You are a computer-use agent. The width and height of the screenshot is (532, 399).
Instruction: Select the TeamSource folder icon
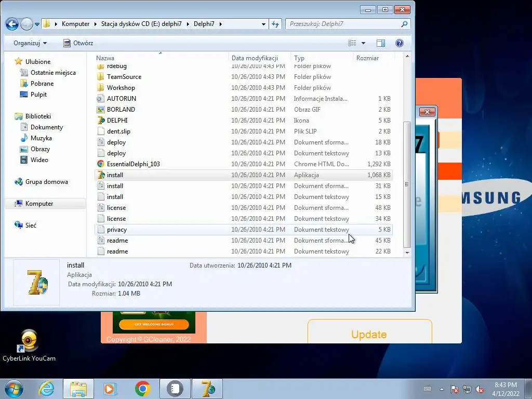[100, 77]
